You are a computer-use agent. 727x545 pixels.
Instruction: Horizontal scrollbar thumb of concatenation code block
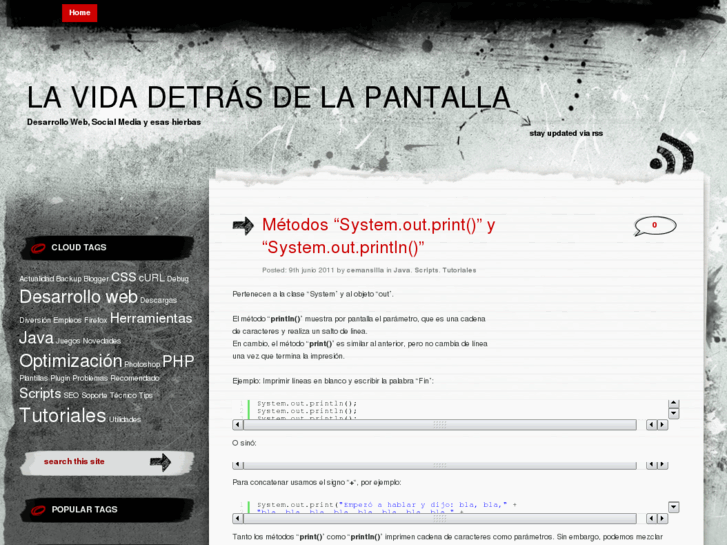click(x=440, y=518)
